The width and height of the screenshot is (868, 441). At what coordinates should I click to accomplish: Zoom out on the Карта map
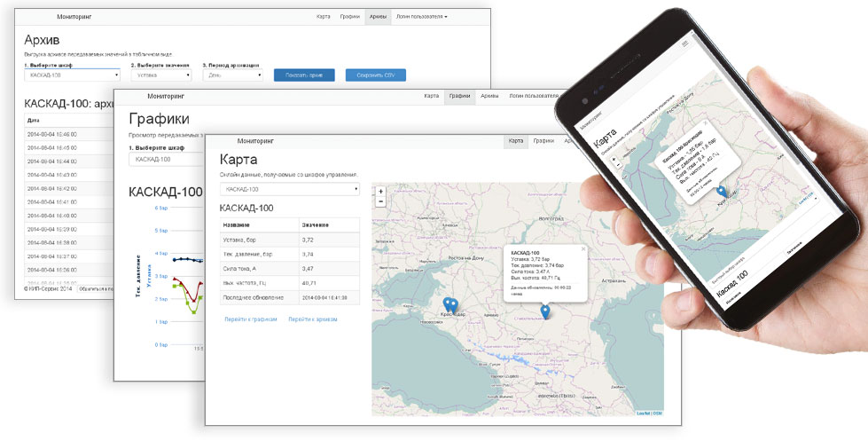tap(380, 201)
